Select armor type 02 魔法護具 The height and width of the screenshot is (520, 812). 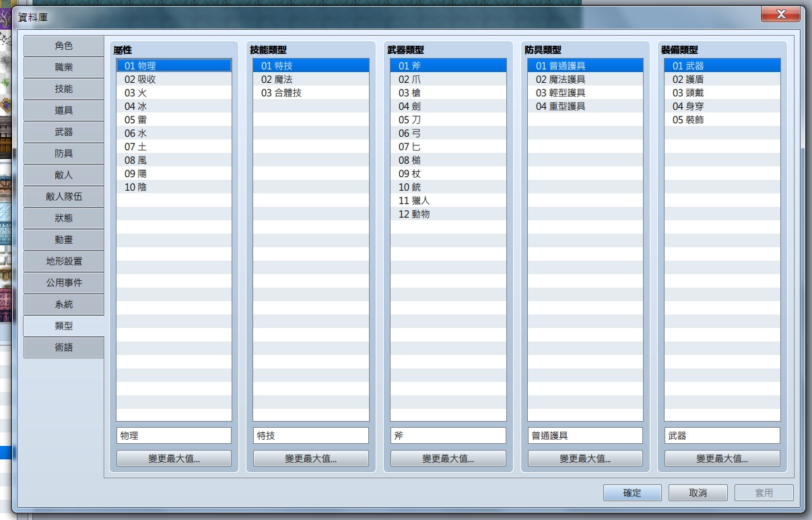(586, 79)
